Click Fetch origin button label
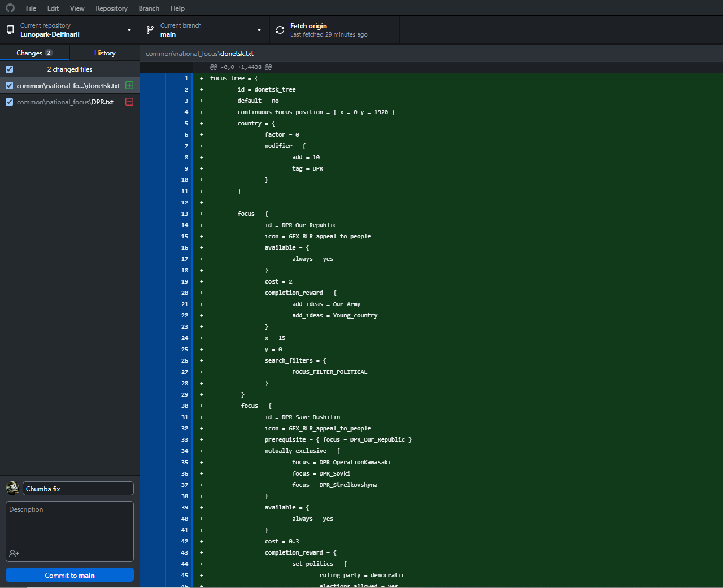The width and height of the screenshot is (723, 588). (308, 26)
